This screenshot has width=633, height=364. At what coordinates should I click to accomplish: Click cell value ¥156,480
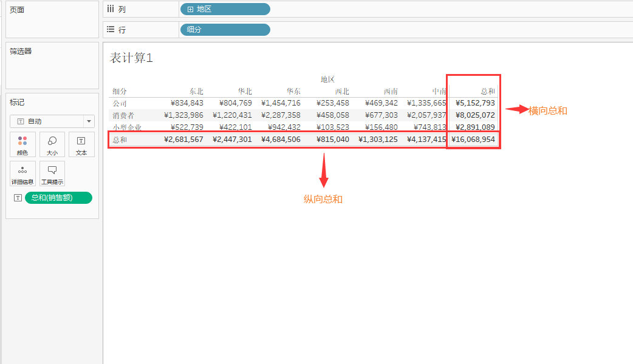tap(381, 127)
